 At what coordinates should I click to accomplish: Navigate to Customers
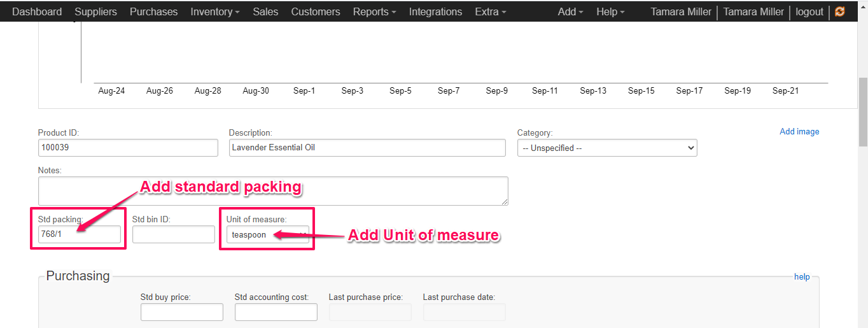click(x=316, y=11)
